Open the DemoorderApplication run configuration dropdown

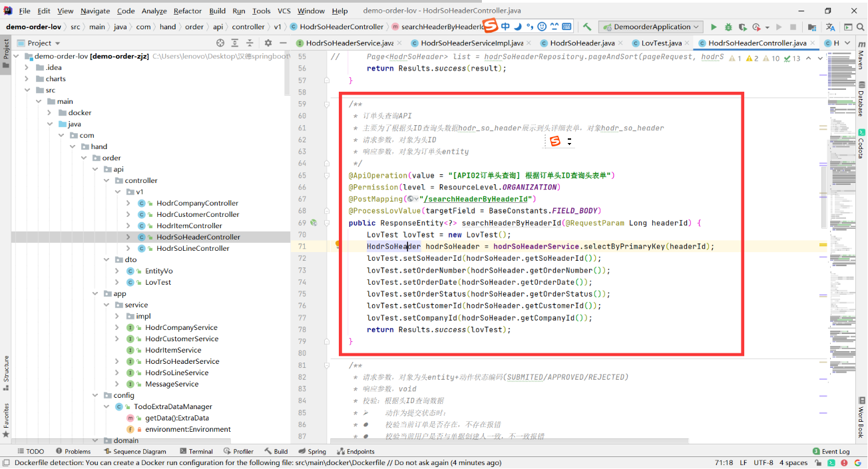[650, 27]
